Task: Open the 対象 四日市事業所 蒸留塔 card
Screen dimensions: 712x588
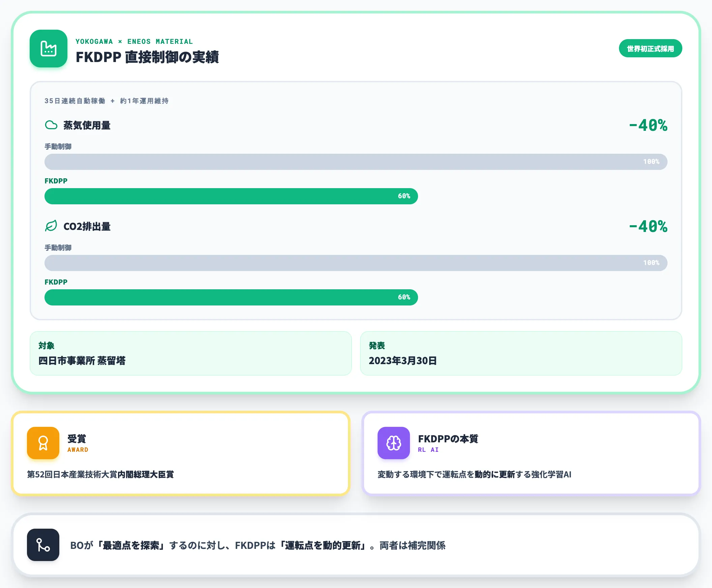Action: (x=191, y=353)
